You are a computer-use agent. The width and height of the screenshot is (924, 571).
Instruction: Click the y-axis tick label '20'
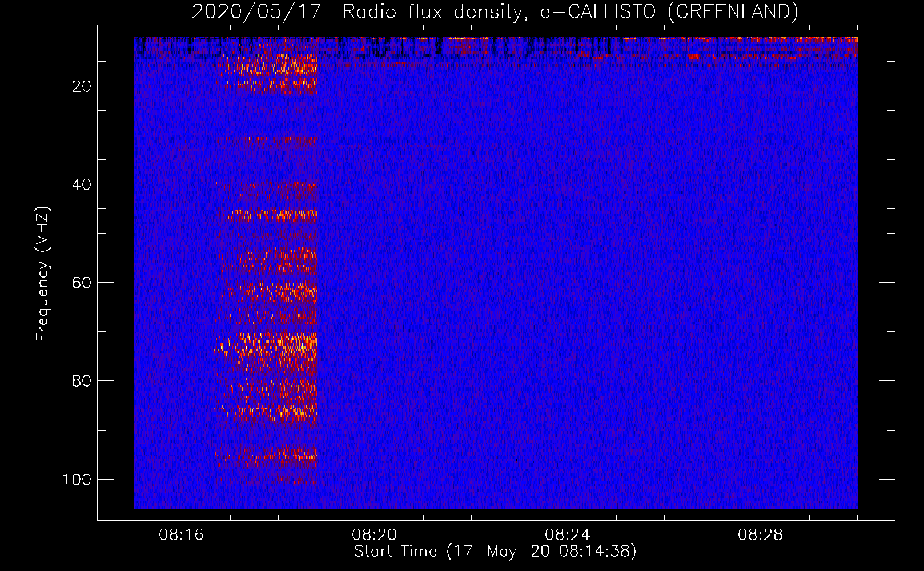tap(82, 86)
